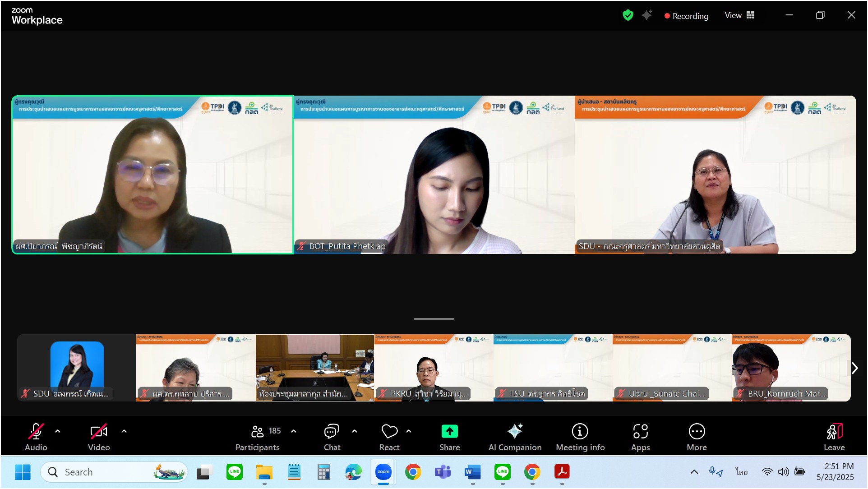Show Meeting info
Image resolution: width=868 pixels, height=489 pixels.
580,437
